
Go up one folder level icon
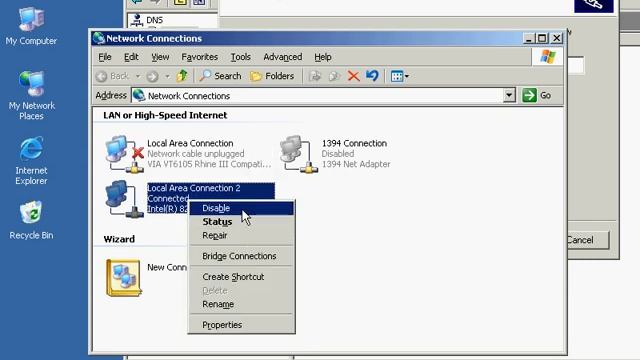pos(182,76)
